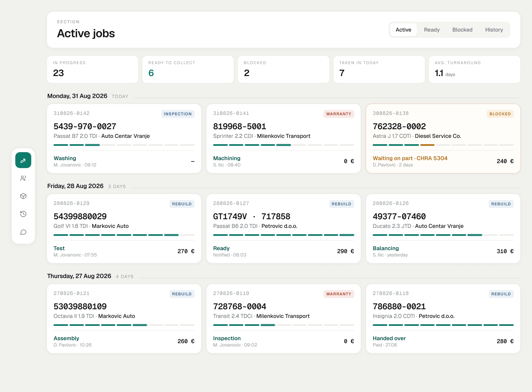Click Inspection status on Transit job
Viewport: 532px width, 392px height.
tap(227, 338)
